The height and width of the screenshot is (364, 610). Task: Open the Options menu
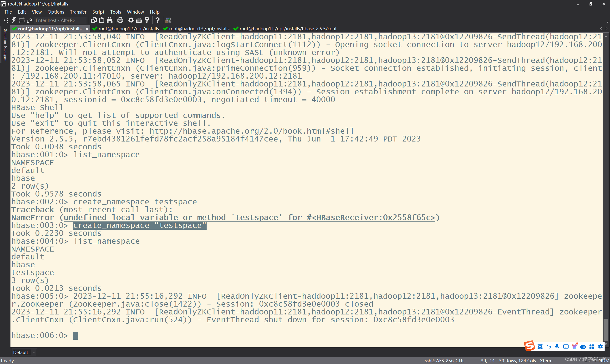56,12
